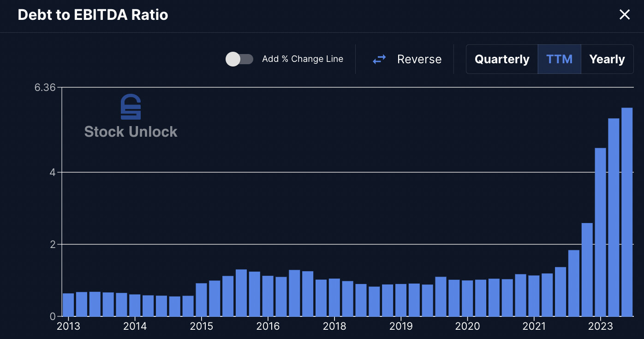Image resolution: width=644 pixels, height=339 pixels.
Task: Click the 'Debt to EBITDA Ratio' title
Action: coord(93,15)
